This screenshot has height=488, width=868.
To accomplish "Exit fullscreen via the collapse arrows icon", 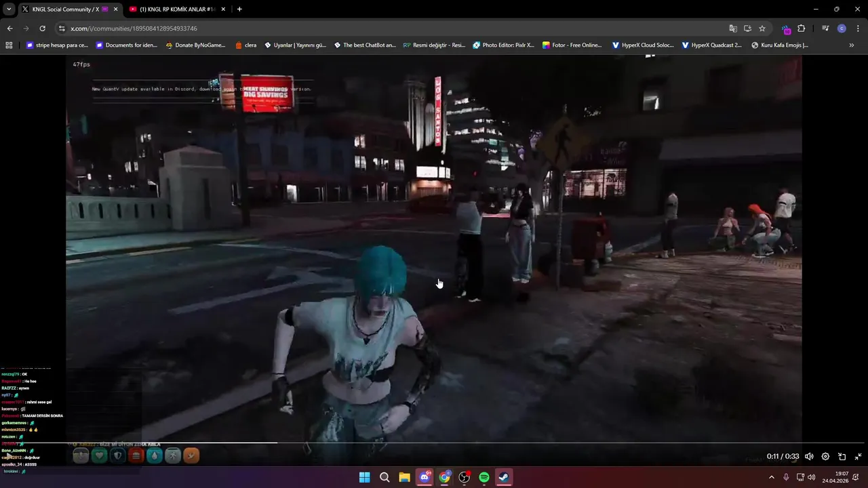I will coord(858,457).
